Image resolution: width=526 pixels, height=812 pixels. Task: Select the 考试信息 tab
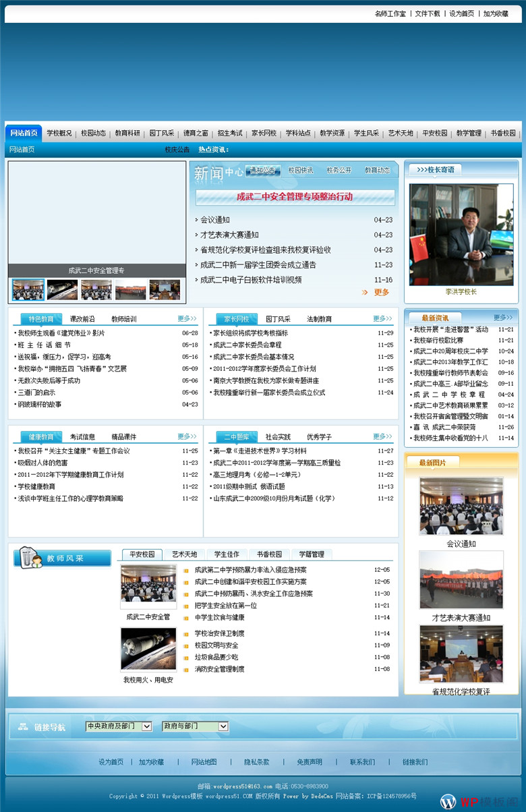pyautogui.click(x=82, y=437)
